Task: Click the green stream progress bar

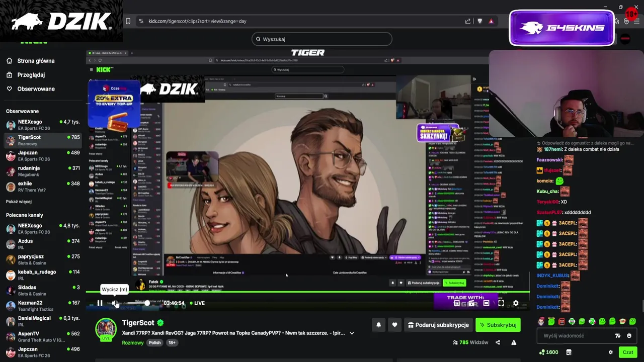Action: pyautogui.click(x=307, y=292)
